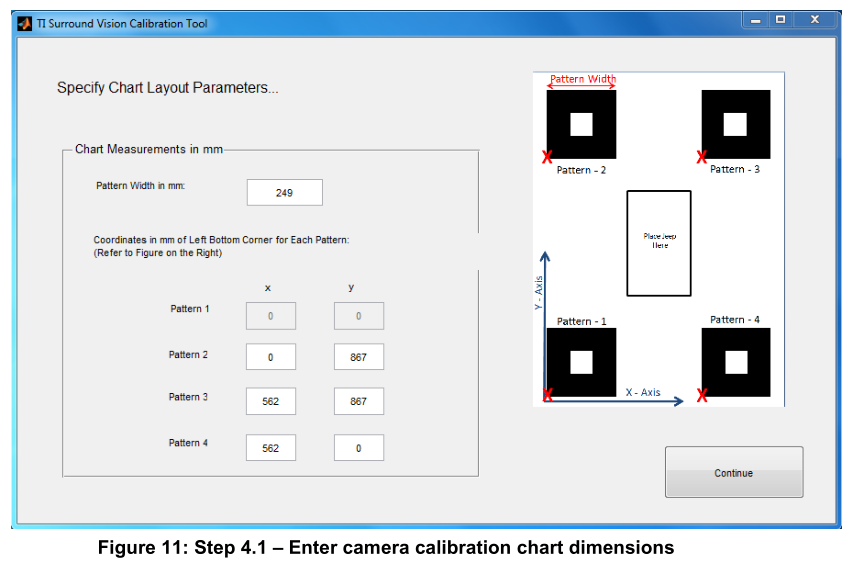
Task: Click the 'y' column header
Action: click(x=351, y=287)
